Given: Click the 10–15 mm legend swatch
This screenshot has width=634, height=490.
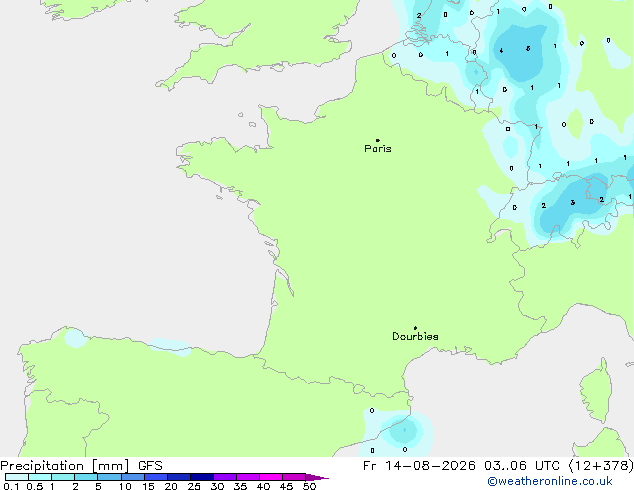Looking at the screenshot, I should click(x=133, y=477).
